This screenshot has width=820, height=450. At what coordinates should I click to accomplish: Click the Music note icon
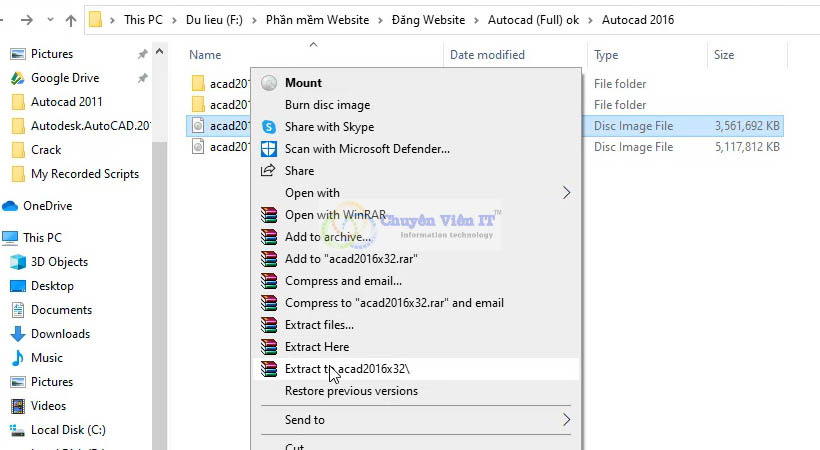(18, 358)
